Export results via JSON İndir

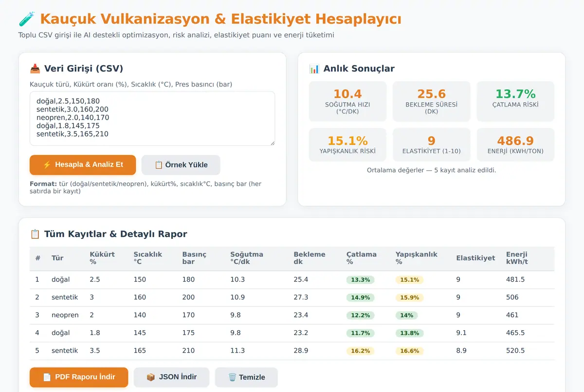click(172, 377)
